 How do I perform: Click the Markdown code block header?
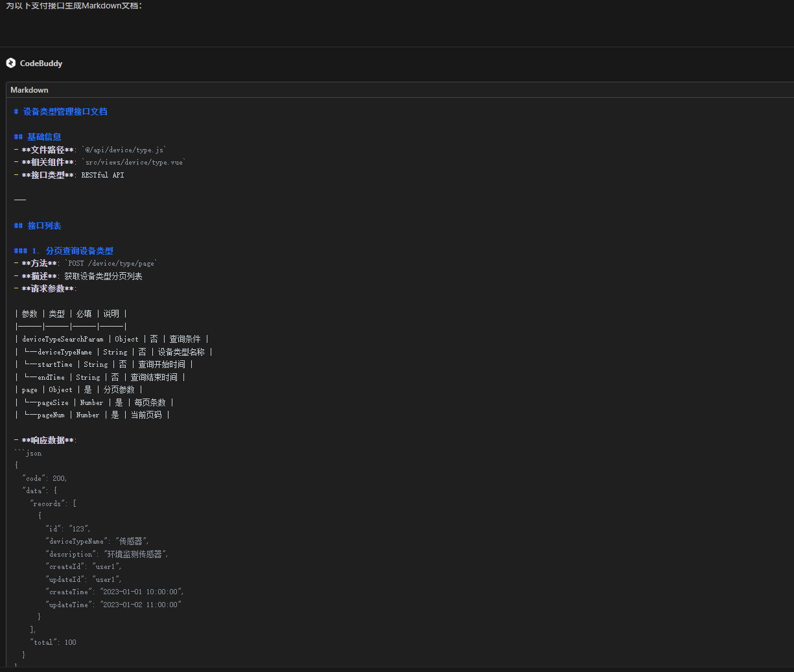point(399,90)
